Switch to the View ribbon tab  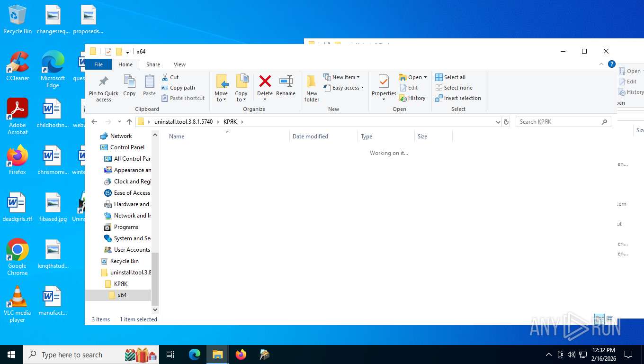179,64
